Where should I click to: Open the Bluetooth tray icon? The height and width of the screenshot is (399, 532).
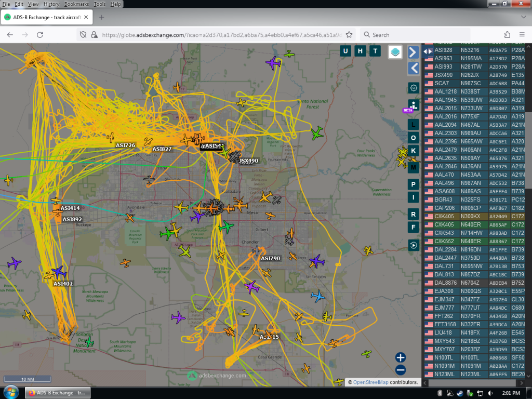440,393
